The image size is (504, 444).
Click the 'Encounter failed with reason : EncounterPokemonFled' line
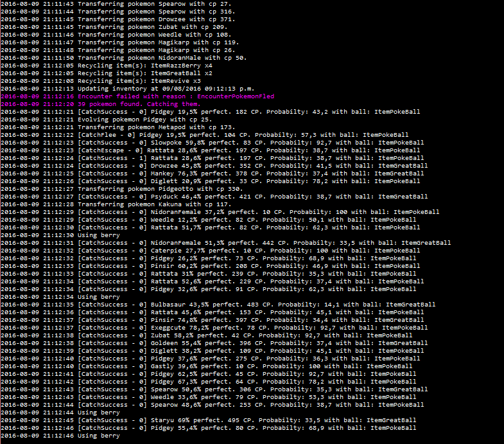[x=137, y=96]
